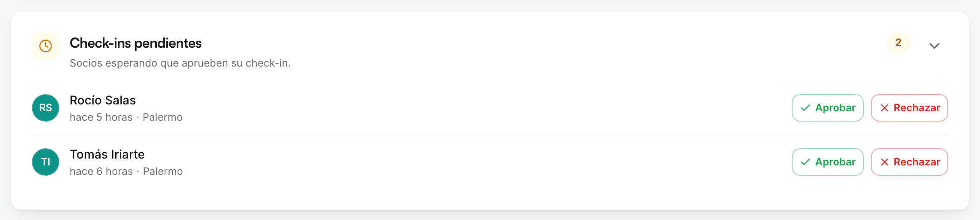The height and width of the screenshot is (220, 980).
Task: Approve Rocío Salas's check-in with Aprobar
Action: tap(828, 108)
